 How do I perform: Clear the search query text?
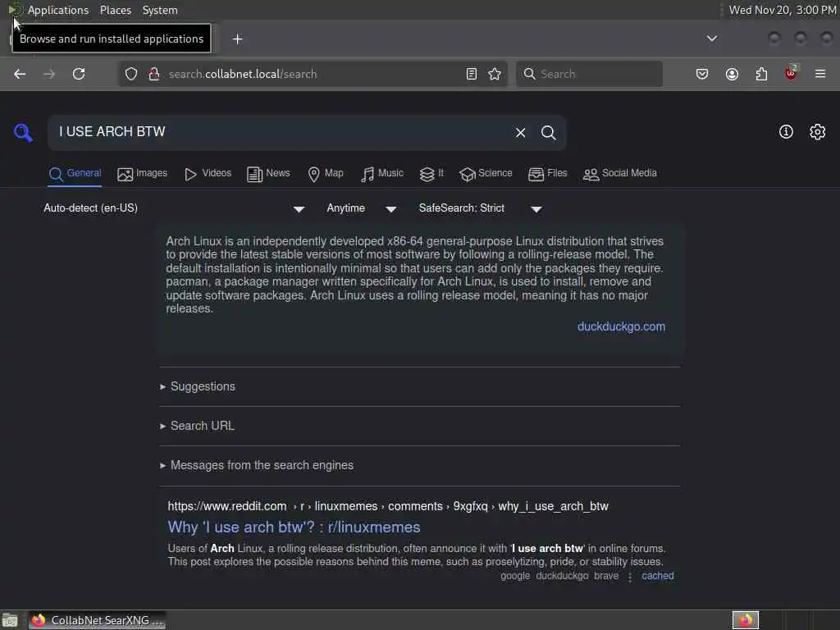click(x=520, y=132)
